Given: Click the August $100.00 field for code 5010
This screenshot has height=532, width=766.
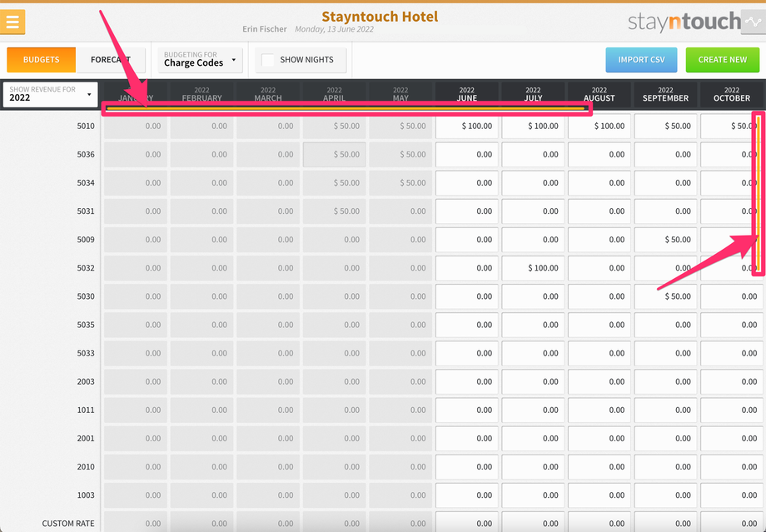Looking at the screenshot, I should coord(599,126).
